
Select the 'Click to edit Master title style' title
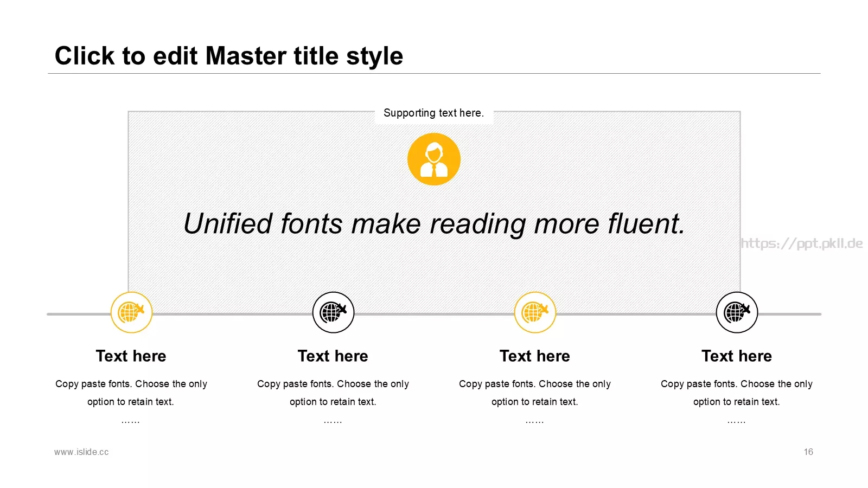point(229,56)
